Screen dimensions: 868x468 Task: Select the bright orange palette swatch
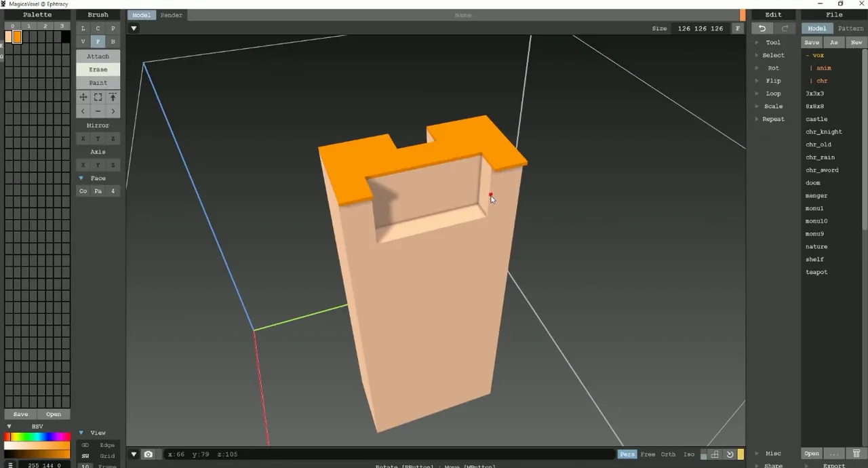(17, 37)
